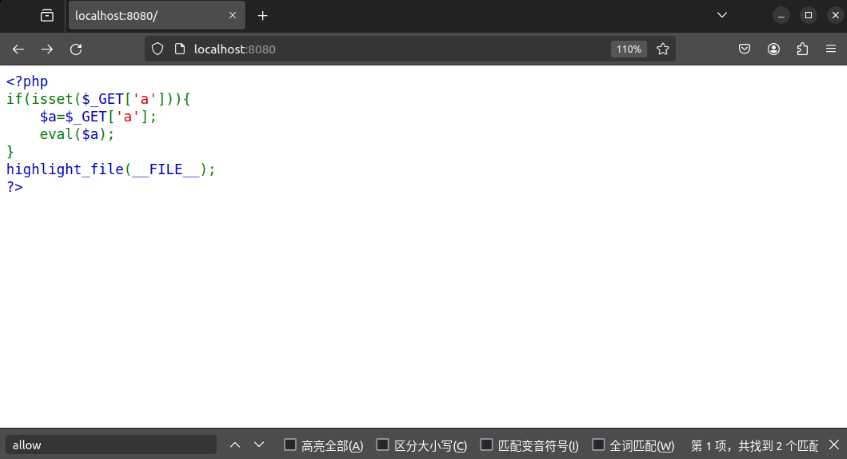Toggle the 区分大小写 checkbox

point(383,445)
